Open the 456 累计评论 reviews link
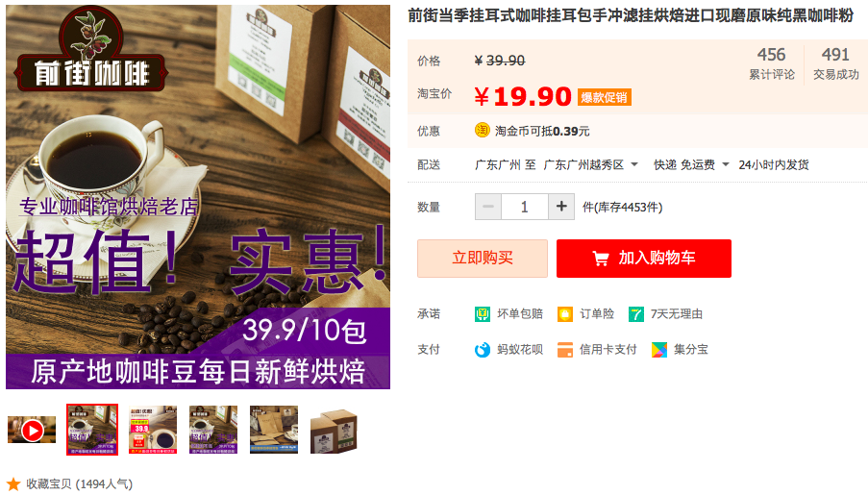Screen dimensions: 868x495 pos(771,63)
